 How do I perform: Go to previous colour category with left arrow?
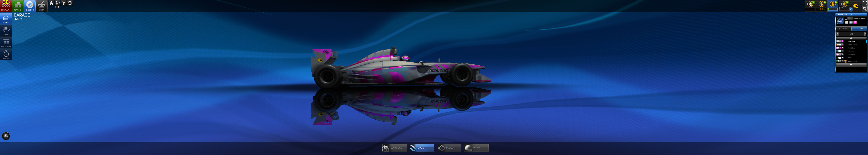pyautogui.click(x=838, y=34)
